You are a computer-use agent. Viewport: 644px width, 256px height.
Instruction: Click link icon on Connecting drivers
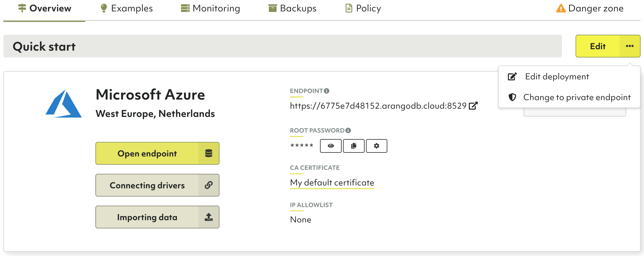(x=209, y=185)
